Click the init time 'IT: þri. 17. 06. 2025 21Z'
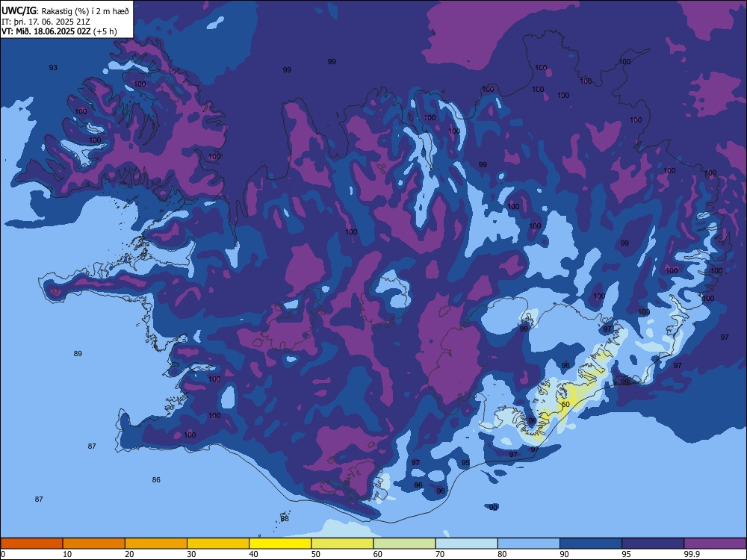This screenshot has height=560, width=747. point(46,22)
